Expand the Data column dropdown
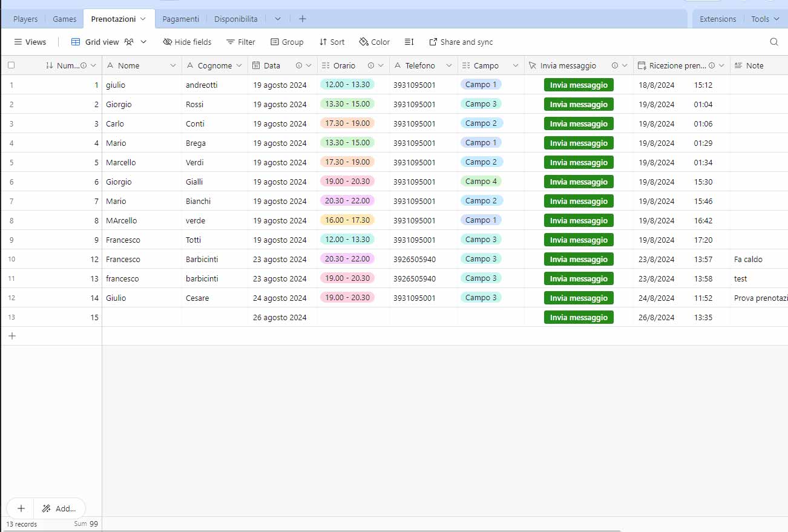The height and width of the screenshot is (532, 788). [309, 65]
